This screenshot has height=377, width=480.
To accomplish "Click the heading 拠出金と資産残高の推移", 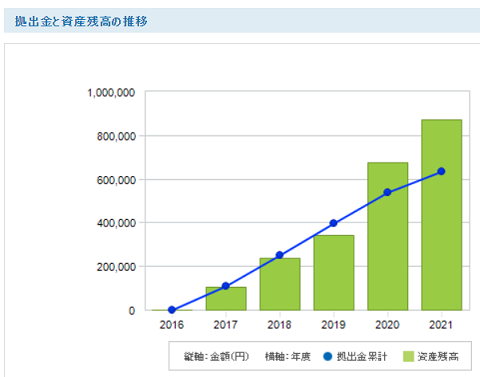I will point(81,21).
